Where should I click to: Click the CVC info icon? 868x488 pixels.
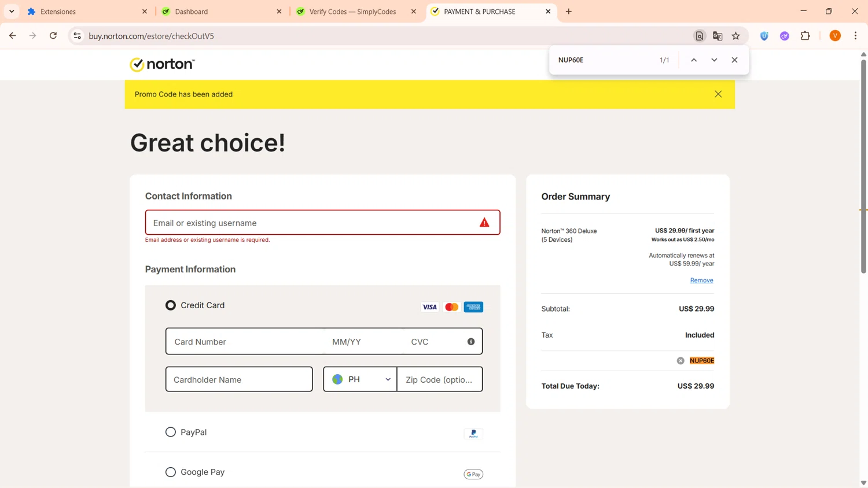(471, 342)
